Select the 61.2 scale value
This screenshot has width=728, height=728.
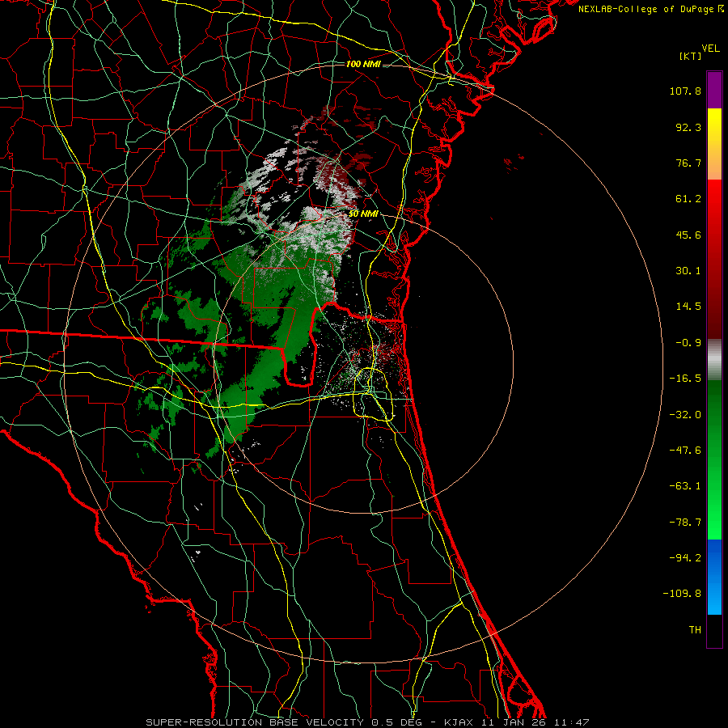(688, 199)
